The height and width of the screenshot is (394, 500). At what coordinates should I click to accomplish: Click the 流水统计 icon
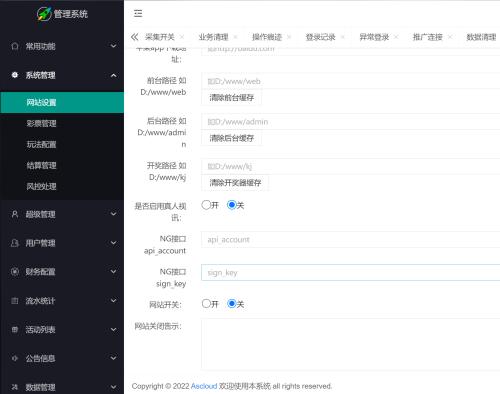[15, 301]
